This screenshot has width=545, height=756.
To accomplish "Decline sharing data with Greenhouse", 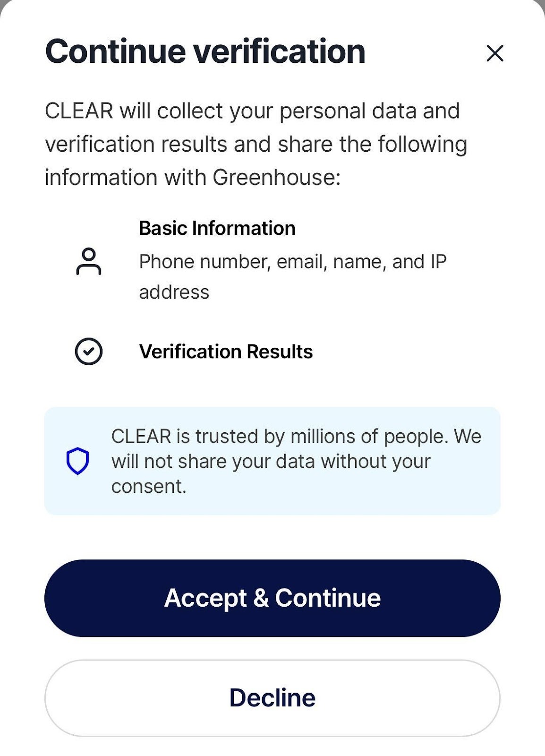I will click(x=272, y=698).
